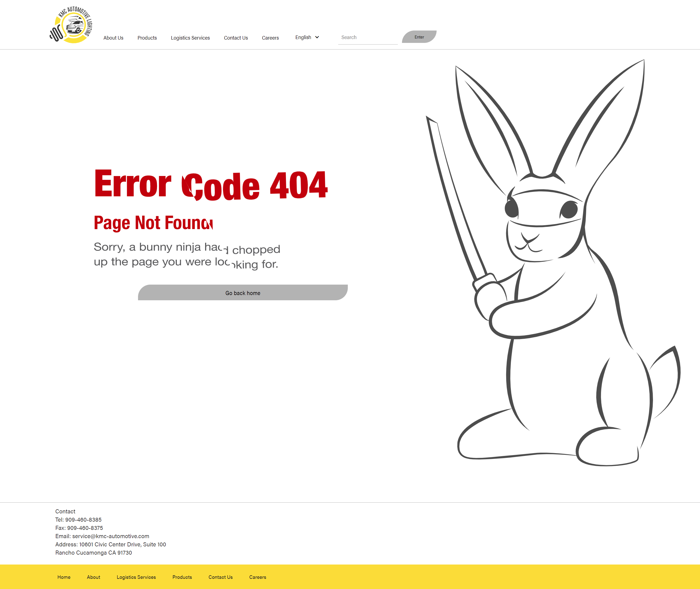
Task: Open the Products menu item
Action: point(147,38)
